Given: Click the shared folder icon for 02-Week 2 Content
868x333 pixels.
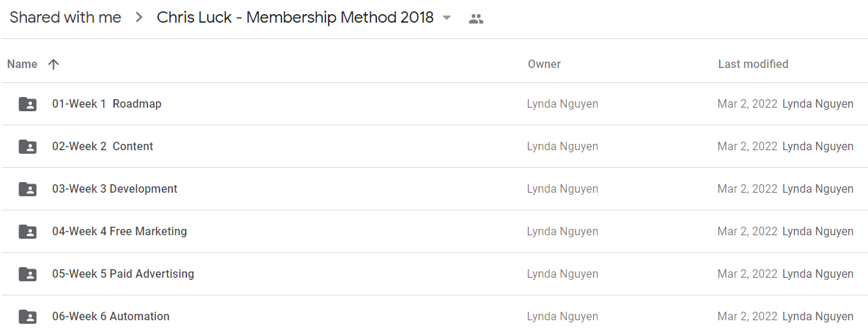Looking at the screenshot, I should click(x=28, y=147).
